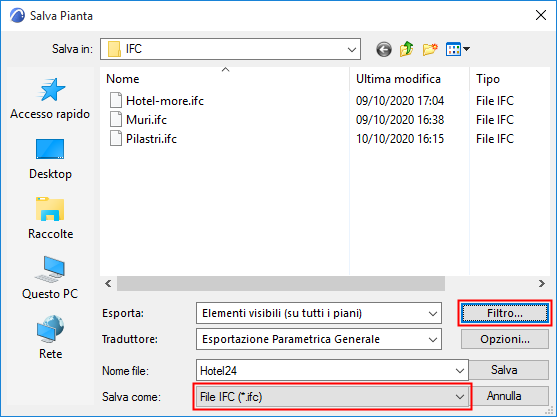The image size is (557, 417).
Task: Click the Salva button
Action: tap(504, 370)
